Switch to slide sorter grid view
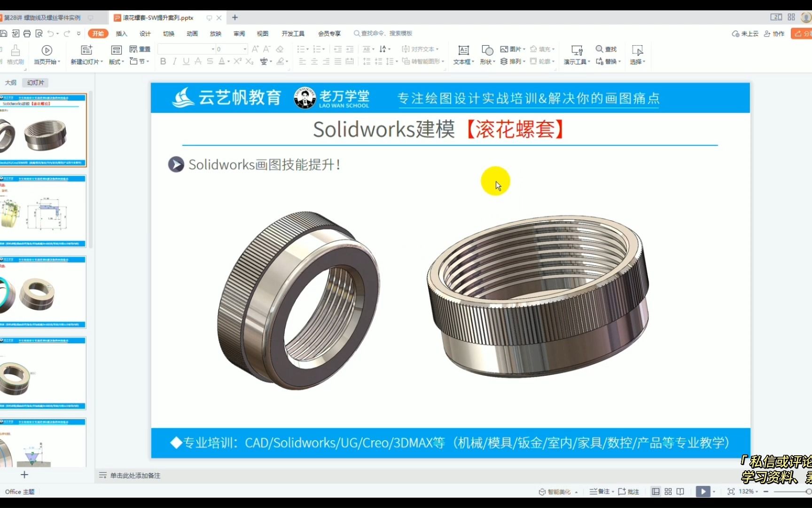Viewport: 812px width, 508px height. 668,492
